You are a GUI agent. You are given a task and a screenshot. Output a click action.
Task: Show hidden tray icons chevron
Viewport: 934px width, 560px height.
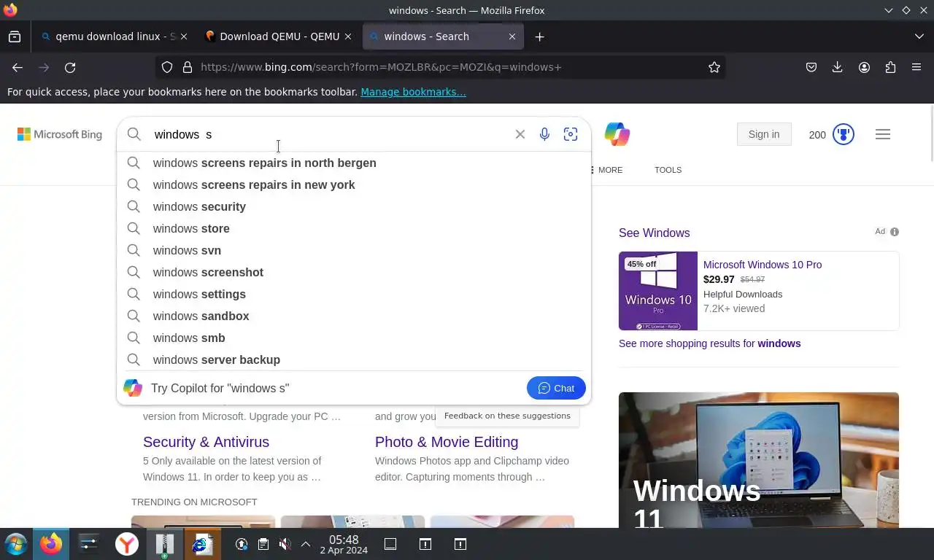[306, 544]
